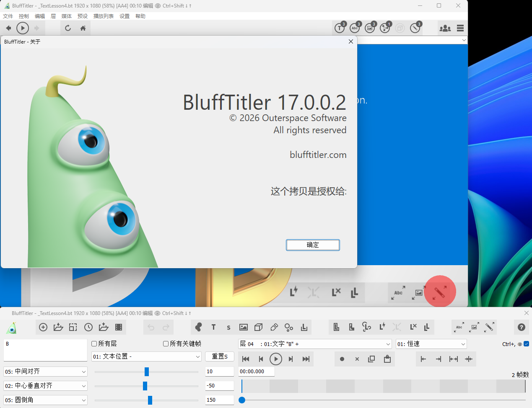Add a 3D model cube layer icon

click(x=259, y=327)
